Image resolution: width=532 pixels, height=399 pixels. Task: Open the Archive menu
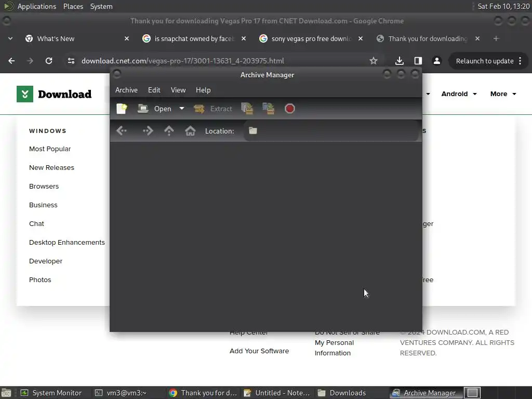click(x=126, y=90)
